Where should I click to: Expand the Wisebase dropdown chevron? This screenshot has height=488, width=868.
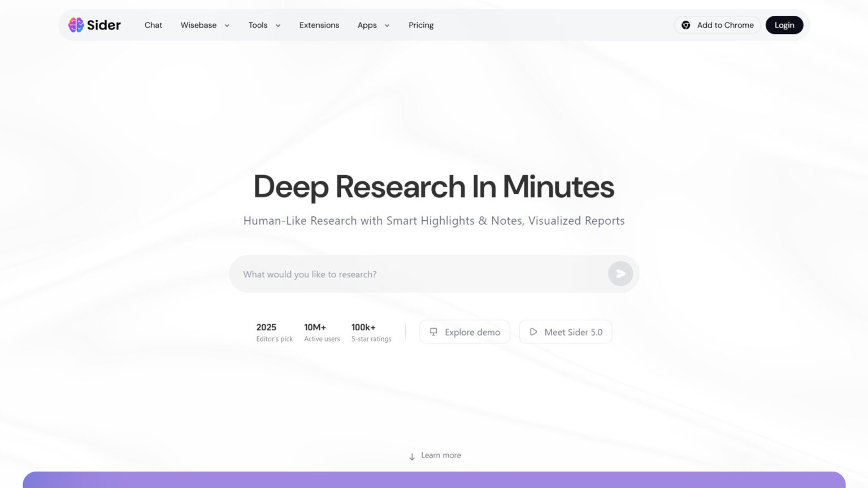coord(227,25)
